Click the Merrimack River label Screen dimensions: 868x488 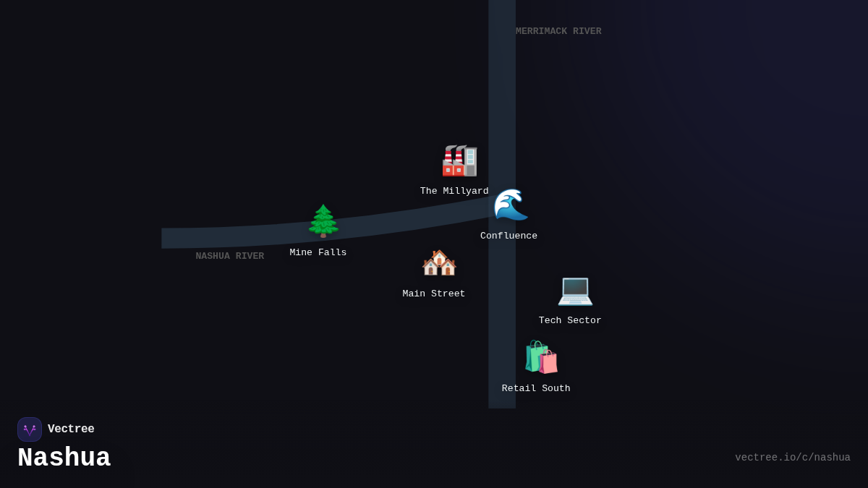(558, 32)
